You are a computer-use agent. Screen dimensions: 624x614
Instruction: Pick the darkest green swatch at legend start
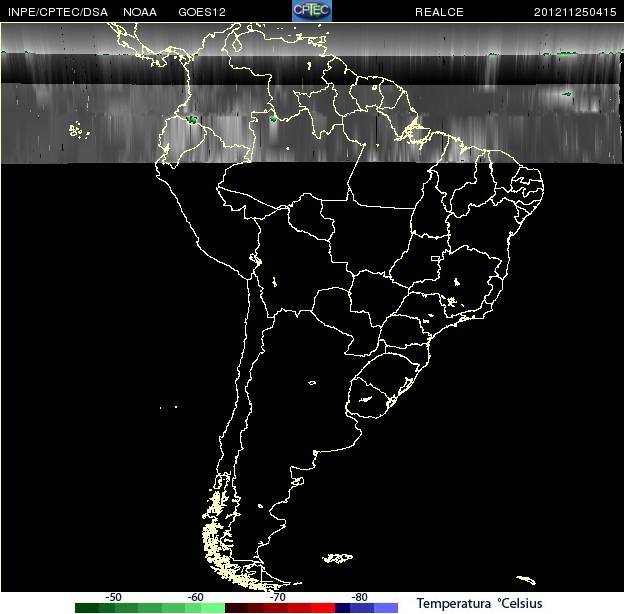(87, 608)
